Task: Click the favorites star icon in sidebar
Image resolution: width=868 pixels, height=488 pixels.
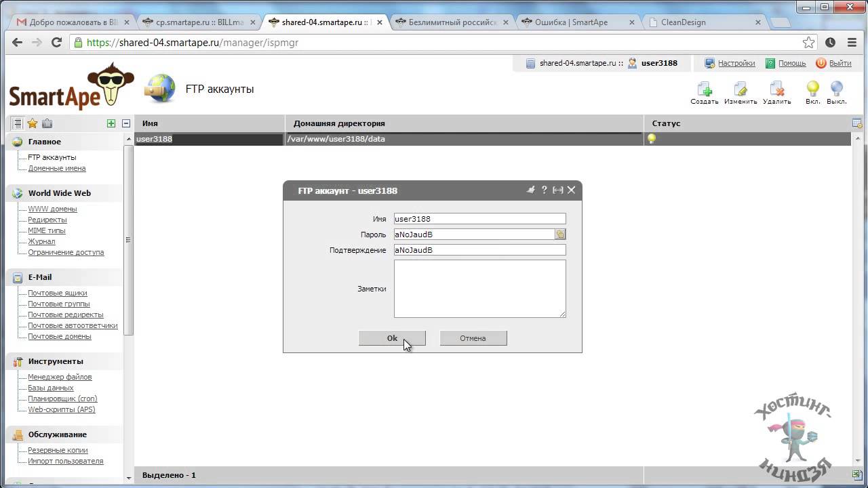Action: pyautogui.click(x=32, y=123)
